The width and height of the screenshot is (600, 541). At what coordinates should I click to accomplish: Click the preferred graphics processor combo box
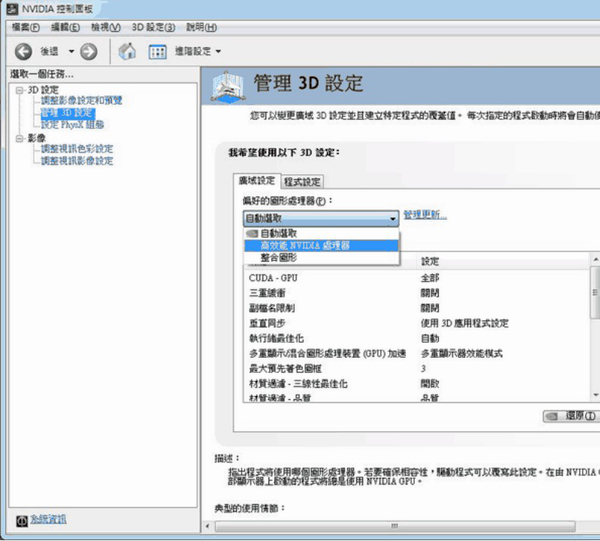(321, 218)
